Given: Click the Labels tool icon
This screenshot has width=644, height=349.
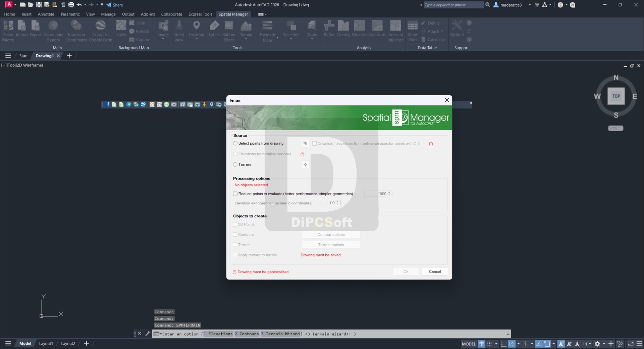Looking at the screenshot, I should [214, 29].
